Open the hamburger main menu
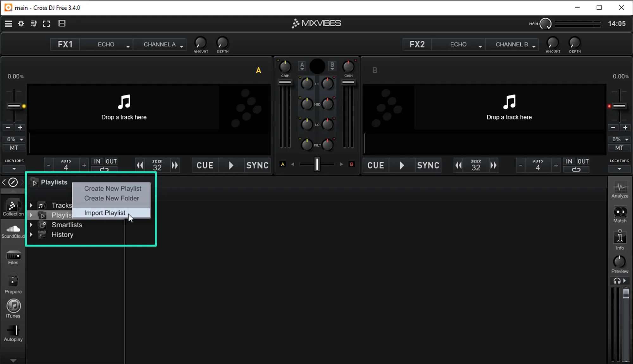This screenshot has width=633, height=364. (8, 23)
